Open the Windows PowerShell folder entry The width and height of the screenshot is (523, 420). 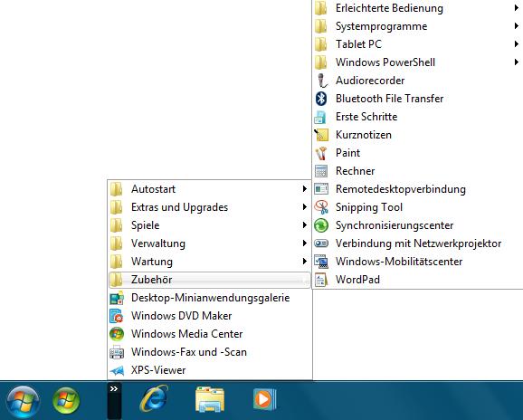click(418, 62)
